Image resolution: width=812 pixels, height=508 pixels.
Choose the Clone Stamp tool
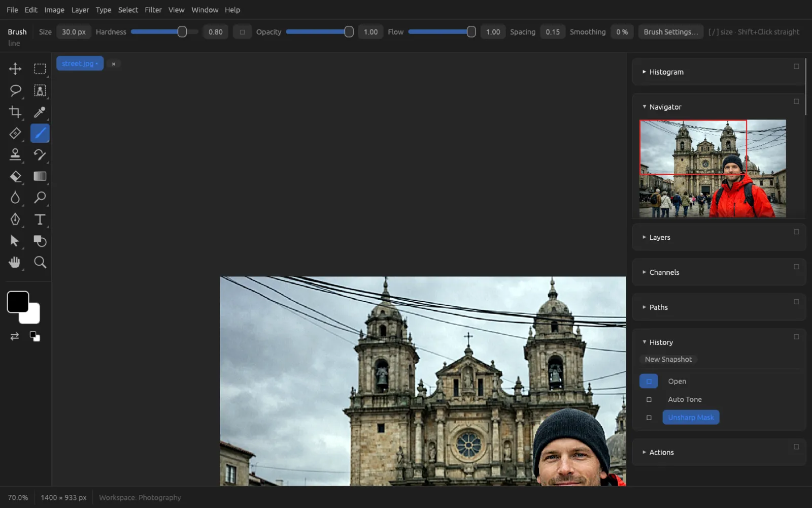coord(15,154)
